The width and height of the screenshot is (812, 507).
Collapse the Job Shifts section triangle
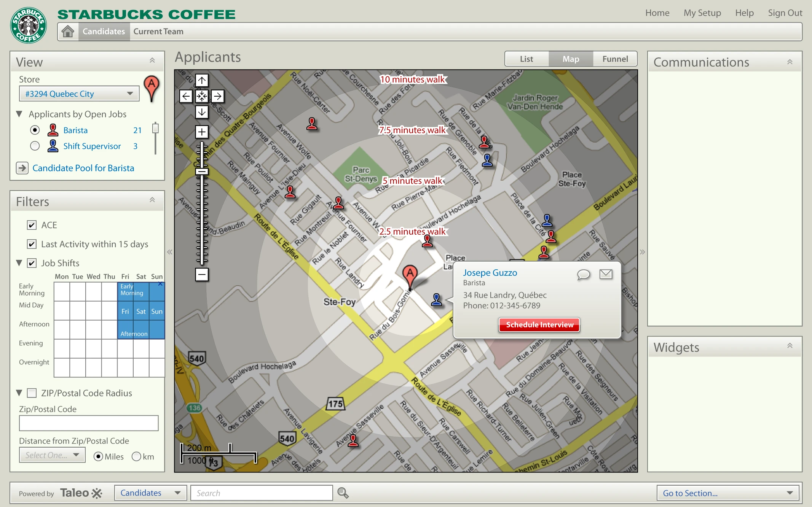coord(19,263)
